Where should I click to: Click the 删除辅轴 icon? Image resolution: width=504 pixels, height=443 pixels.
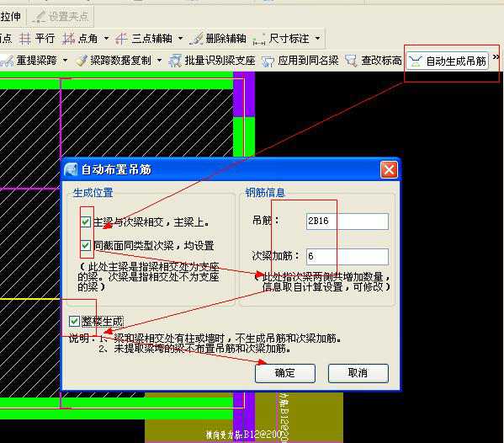pos(196,39)
